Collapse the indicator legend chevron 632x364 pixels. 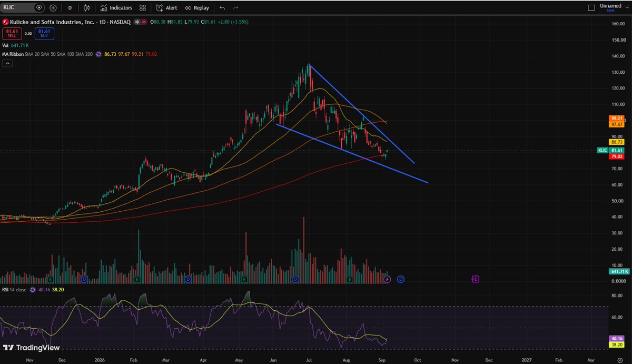[x=7, y=63]
